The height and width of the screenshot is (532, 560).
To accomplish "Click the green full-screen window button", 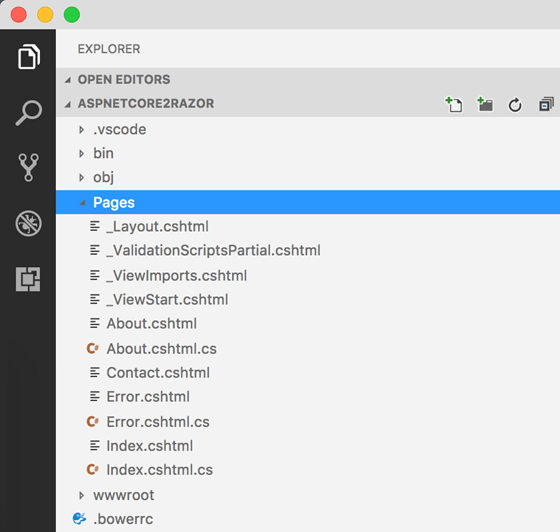I will click(72, 15).
